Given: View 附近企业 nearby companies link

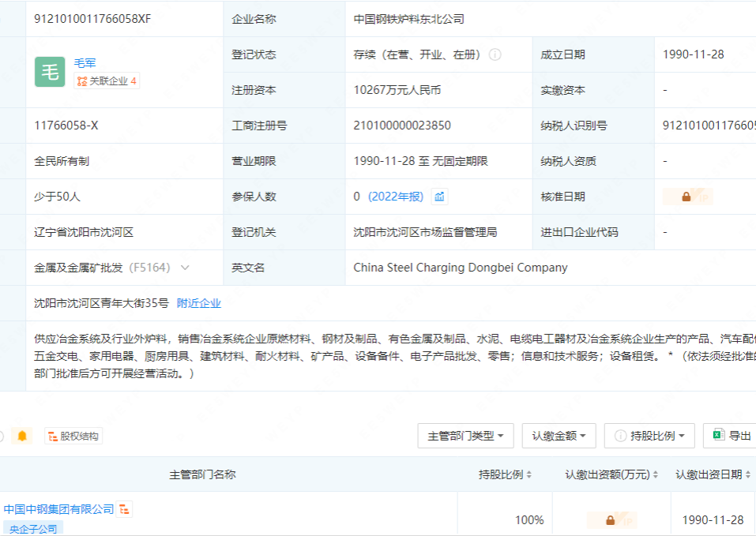Looking at the screenshot, I should tap(198, 303).
